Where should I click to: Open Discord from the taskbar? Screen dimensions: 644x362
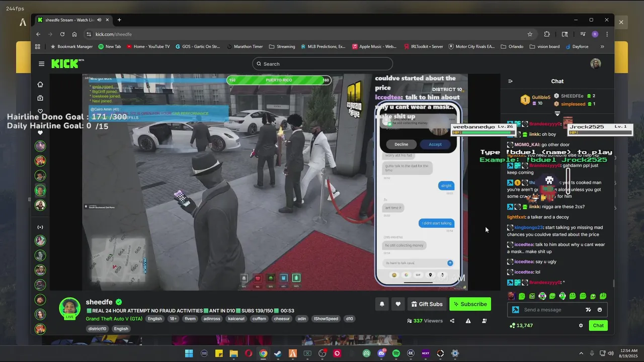381,353
